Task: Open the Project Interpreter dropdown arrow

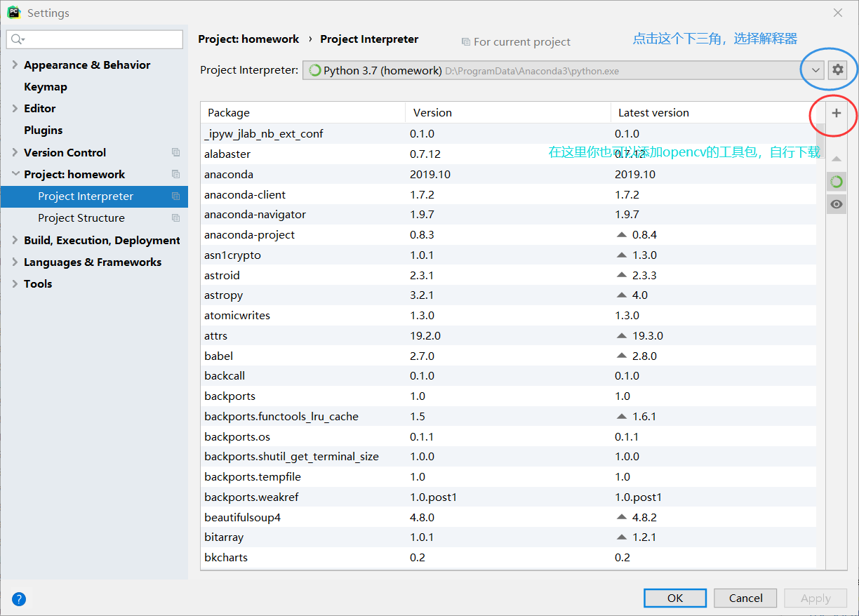Action: pyautogui.click(x=815, y=70)
